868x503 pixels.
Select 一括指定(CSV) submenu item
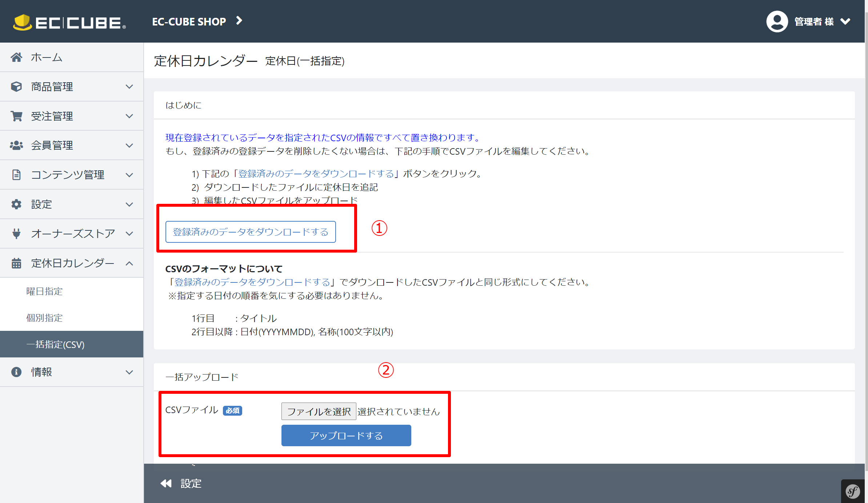[72, 344]
